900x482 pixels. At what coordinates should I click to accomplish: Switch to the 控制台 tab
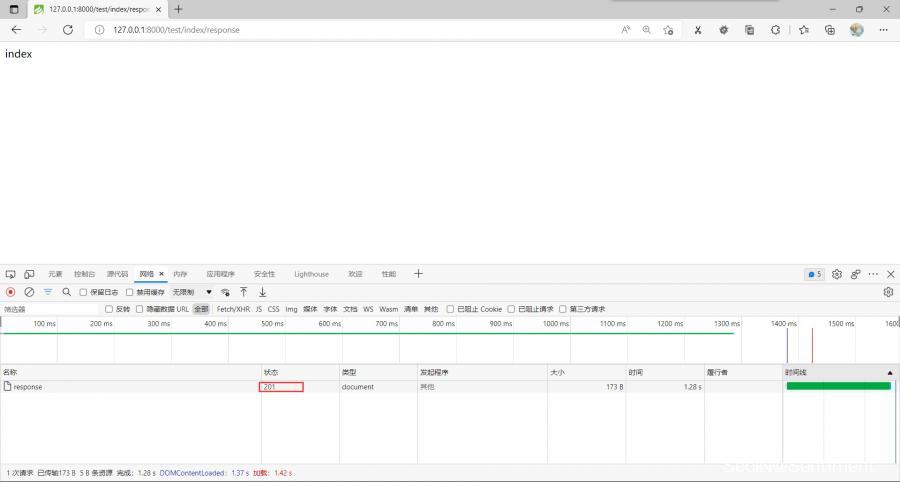(x=84, y=274)
